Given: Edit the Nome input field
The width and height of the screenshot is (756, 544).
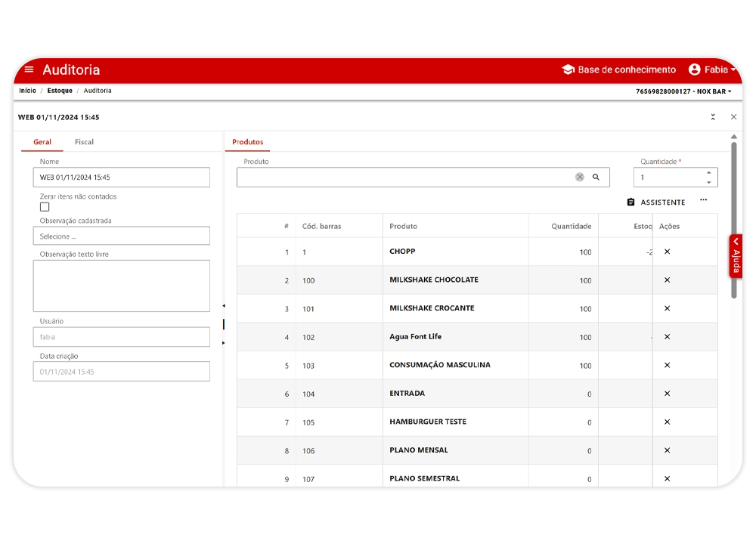Looking at the screenshot, I should 122,178.
